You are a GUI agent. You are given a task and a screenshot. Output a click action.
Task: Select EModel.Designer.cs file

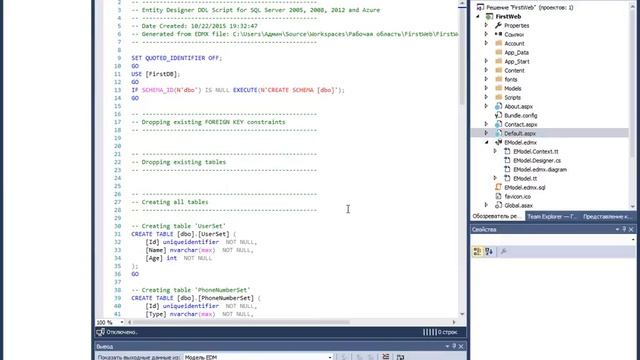click(x=537, y=160)
